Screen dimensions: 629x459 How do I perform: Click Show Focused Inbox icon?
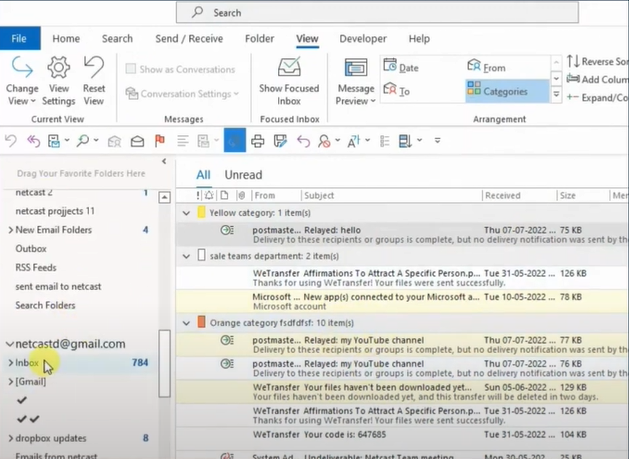click(x=289, y=67)
